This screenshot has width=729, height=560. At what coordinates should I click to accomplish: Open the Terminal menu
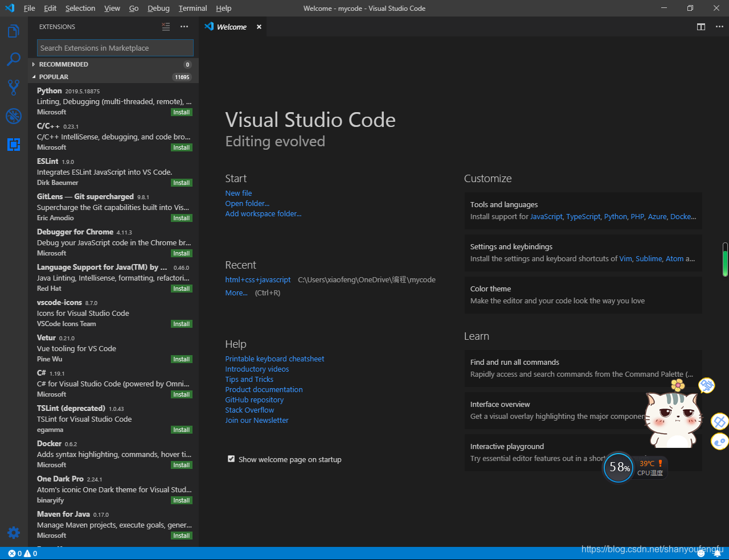[193, 8]
